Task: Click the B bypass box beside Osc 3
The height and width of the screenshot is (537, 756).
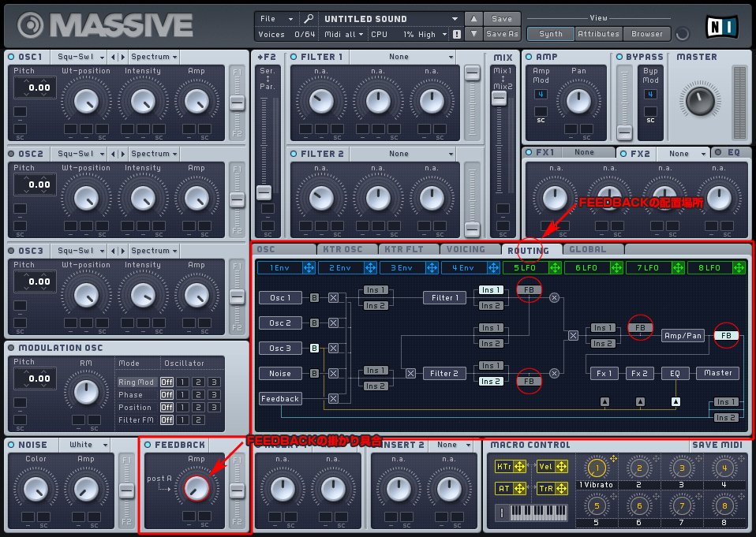Action: tap(314, 349)
